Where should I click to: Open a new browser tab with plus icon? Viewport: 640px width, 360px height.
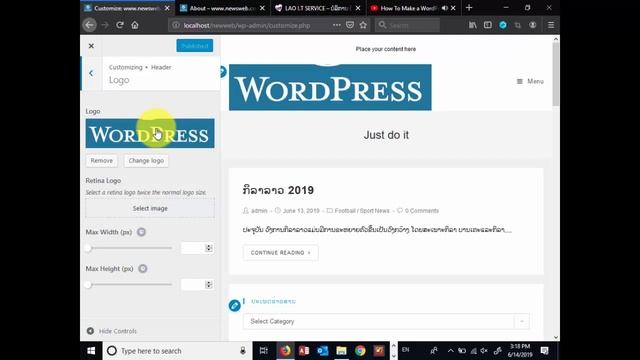pos(469,8)
